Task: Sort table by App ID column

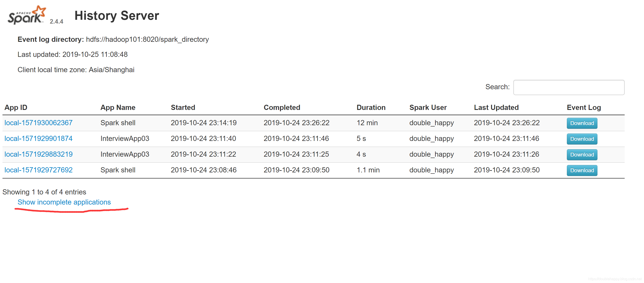Action: pyautogui.click(x=16, y=107)
